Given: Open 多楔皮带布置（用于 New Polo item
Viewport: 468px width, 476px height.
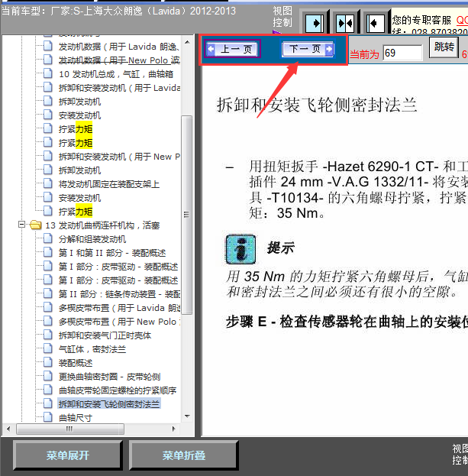Looking at the screenshot, I should click(119, 322).
